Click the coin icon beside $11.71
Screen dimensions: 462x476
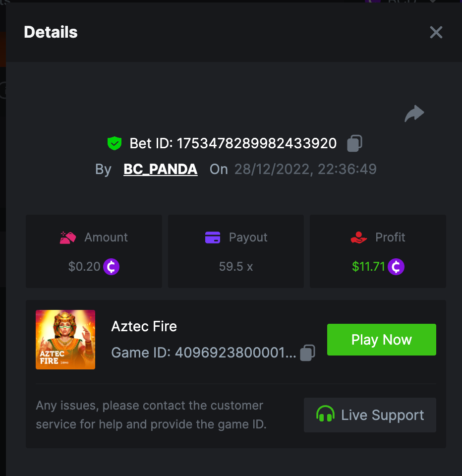coord(396,267)
